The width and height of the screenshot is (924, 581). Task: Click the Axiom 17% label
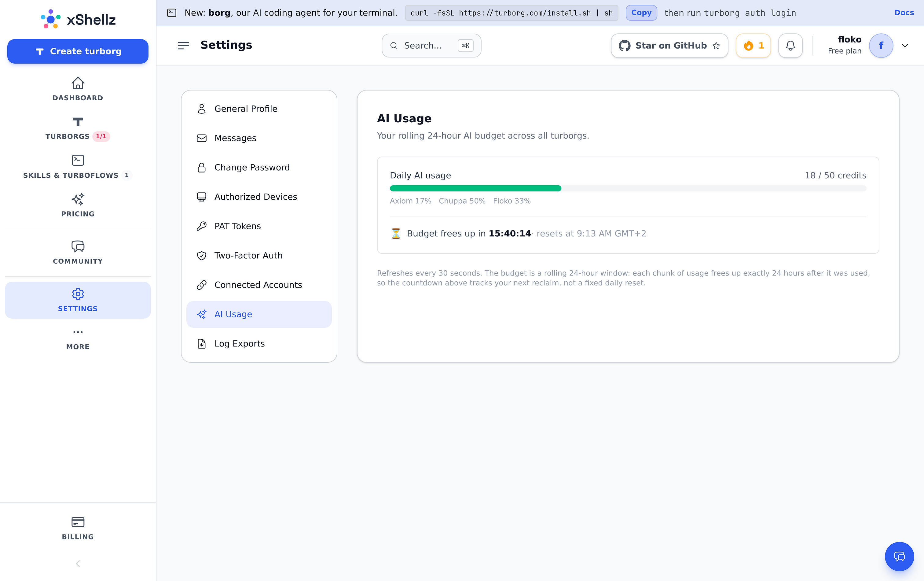click(410, 201)
